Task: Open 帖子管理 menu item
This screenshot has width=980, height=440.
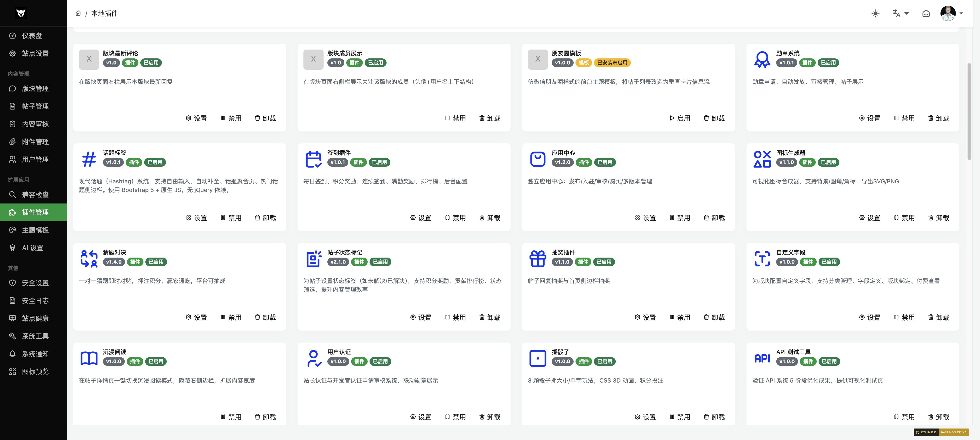Action: coord(34,106)
